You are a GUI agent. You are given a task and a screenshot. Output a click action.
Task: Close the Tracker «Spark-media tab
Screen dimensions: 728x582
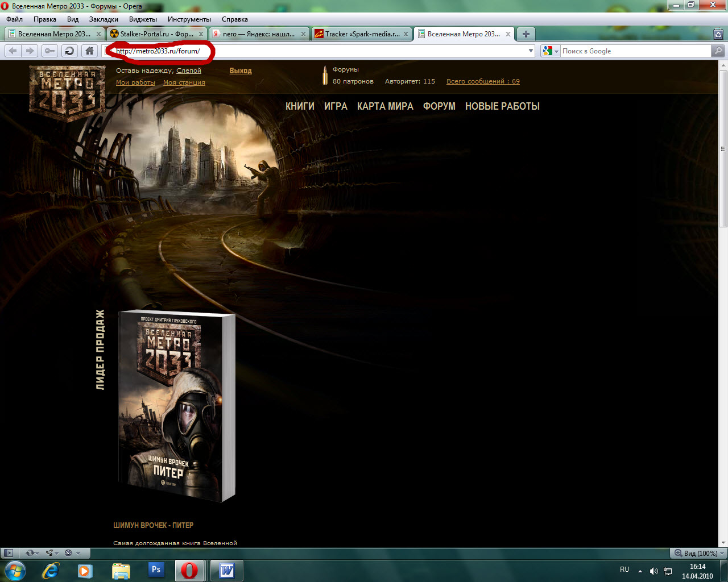[406, 34]
